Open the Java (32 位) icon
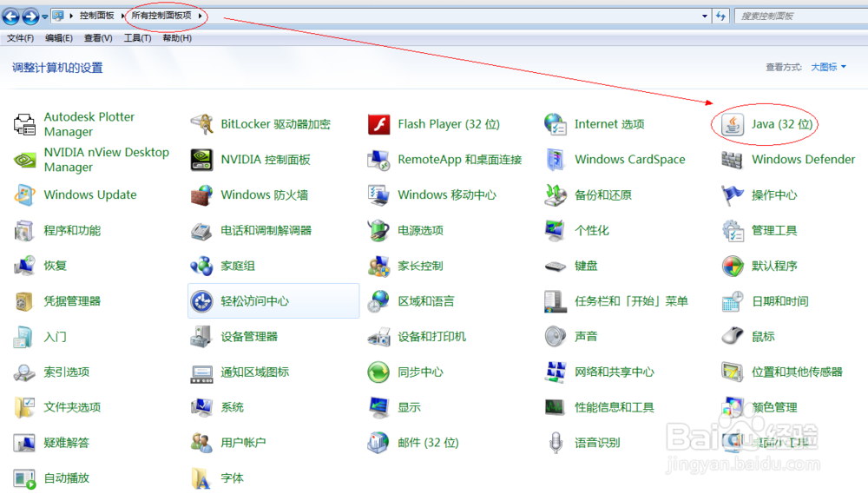Screen dimensions: 868x494 733,124
